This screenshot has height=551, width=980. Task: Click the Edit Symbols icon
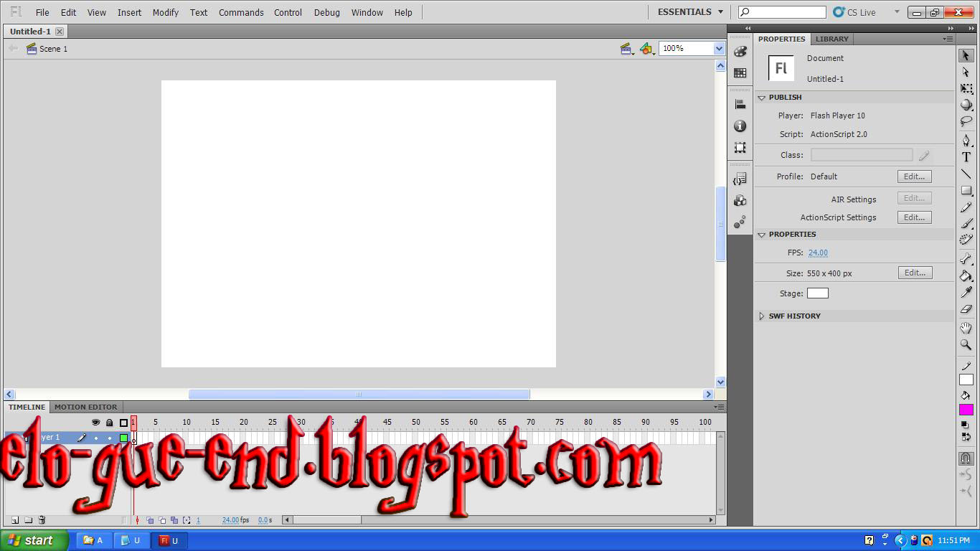646,48
